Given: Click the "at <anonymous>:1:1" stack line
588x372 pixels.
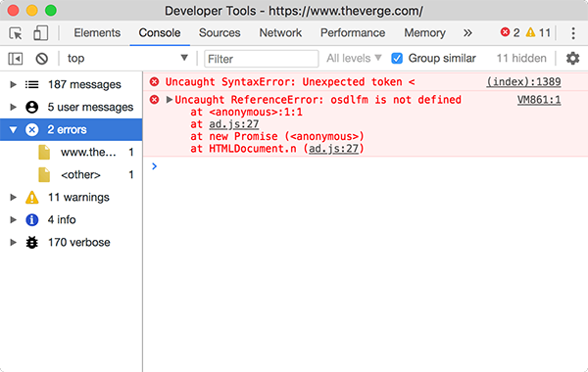Looking at the screenshot, I should tap(246, 112).
